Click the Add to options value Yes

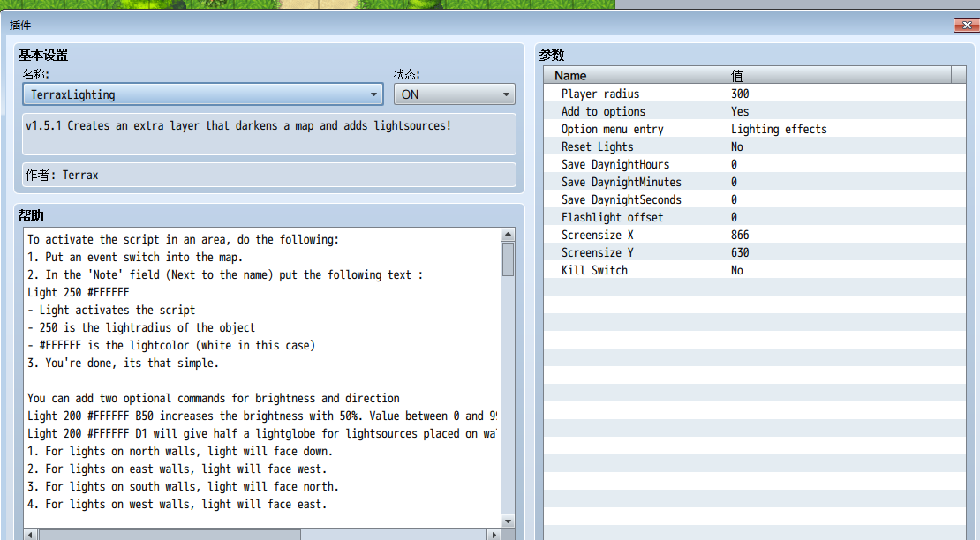(x=740, y=111)
